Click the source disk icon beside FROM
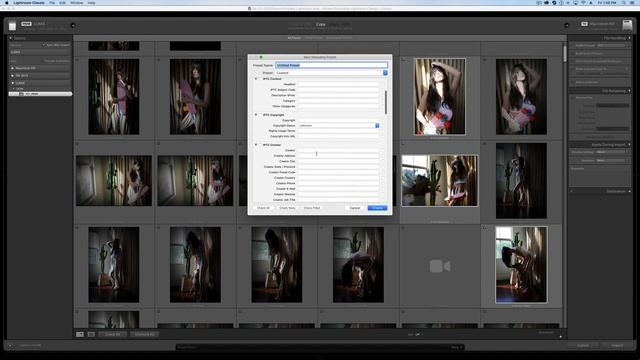 pos(12,26)
